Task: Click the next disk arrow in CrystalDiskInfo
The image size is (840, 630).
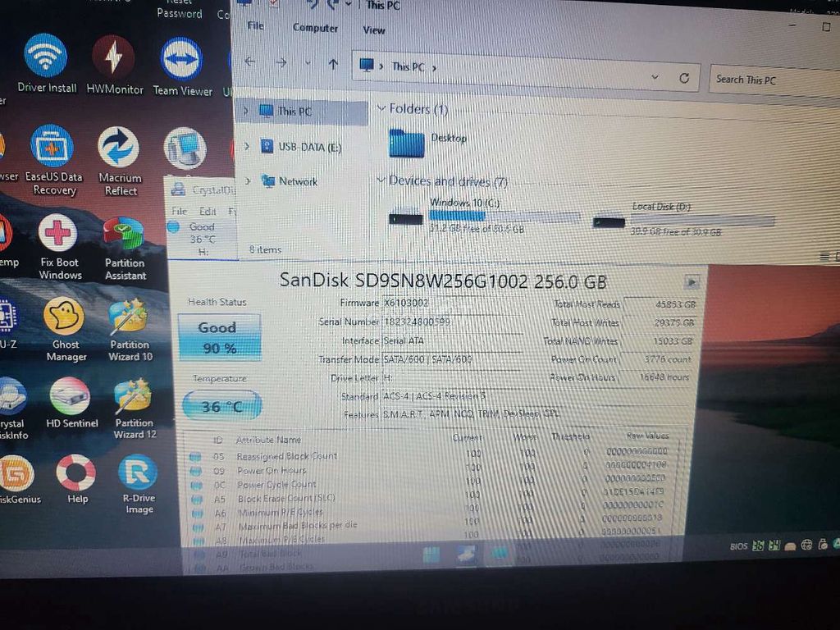Action: click(691, 282)
